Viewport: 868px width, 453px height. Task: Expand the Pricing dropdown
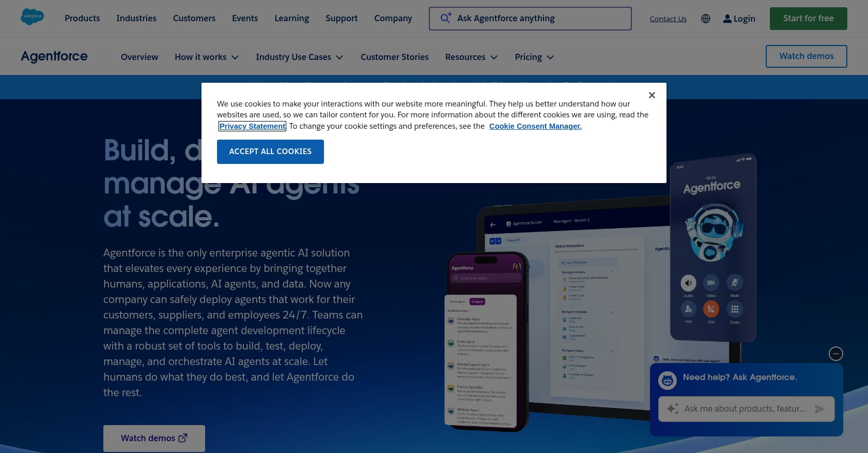coord(534,57)
